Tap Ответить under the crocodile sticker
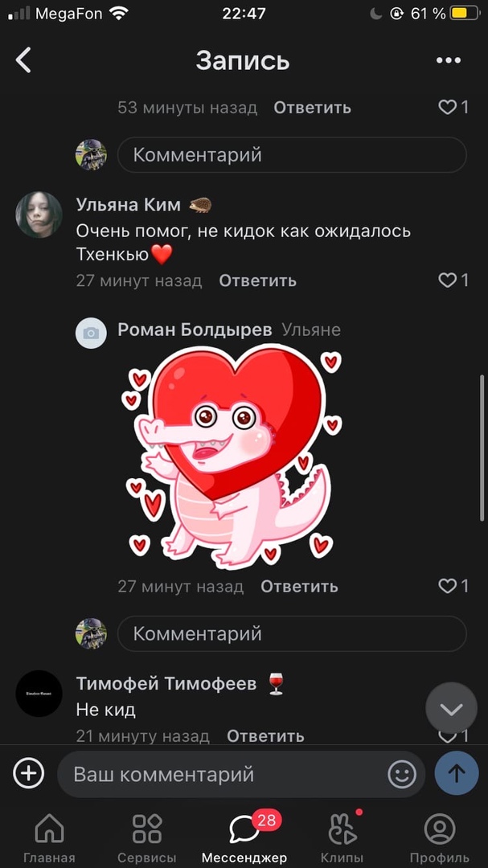488x868 pixels. coord(299,586)
